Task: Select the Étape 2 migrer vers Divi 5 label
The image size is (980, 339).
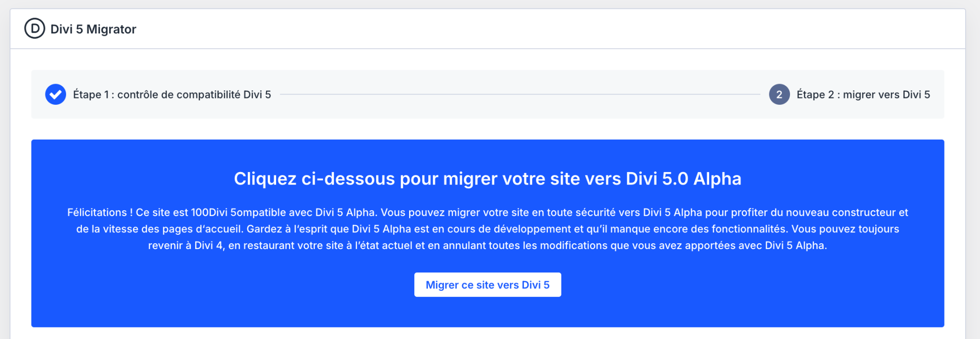Action: tap(863, 95)
